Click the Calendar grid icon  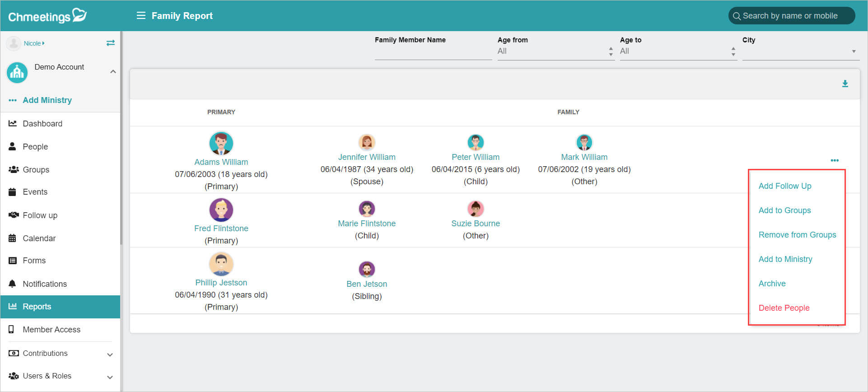[x=13, y=238]
